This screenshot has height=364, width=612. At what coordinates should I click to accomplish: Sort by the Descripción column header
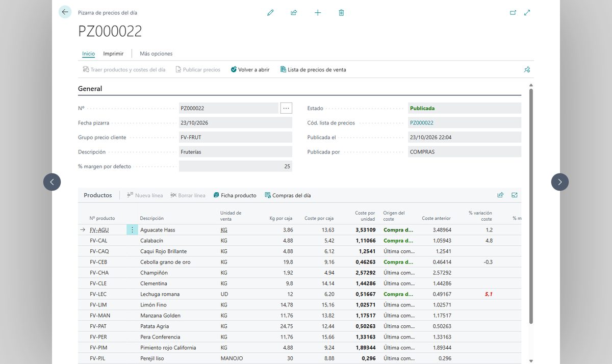point(152,219)
